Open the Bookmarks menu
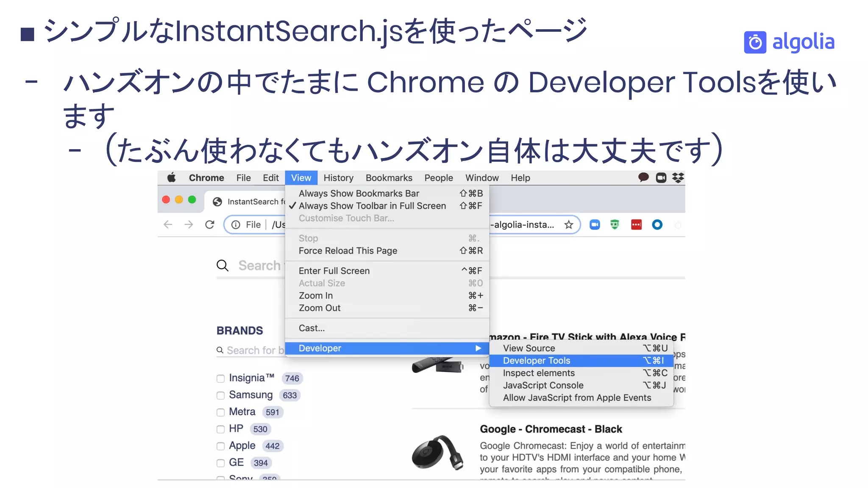 pos(389,178)
